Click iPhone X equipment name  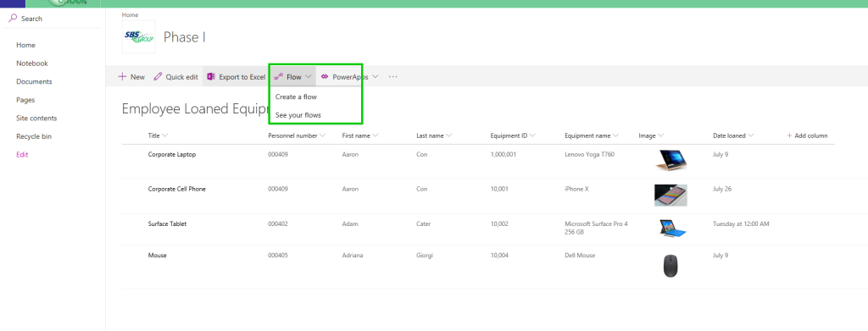pos(576,189)
